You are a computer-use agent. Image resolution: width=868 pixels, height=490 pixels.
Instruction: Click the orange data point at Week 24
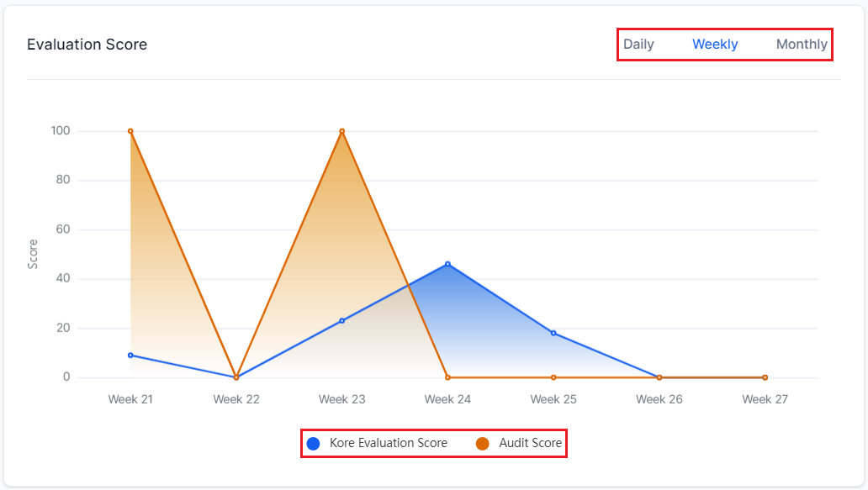click(447, 377)
